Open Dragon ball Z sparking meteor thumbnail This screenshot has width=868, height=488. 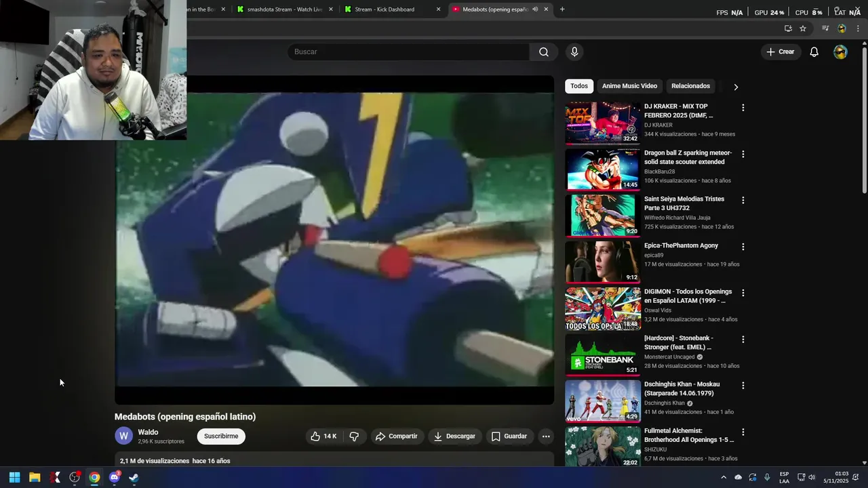pos(603,169)
